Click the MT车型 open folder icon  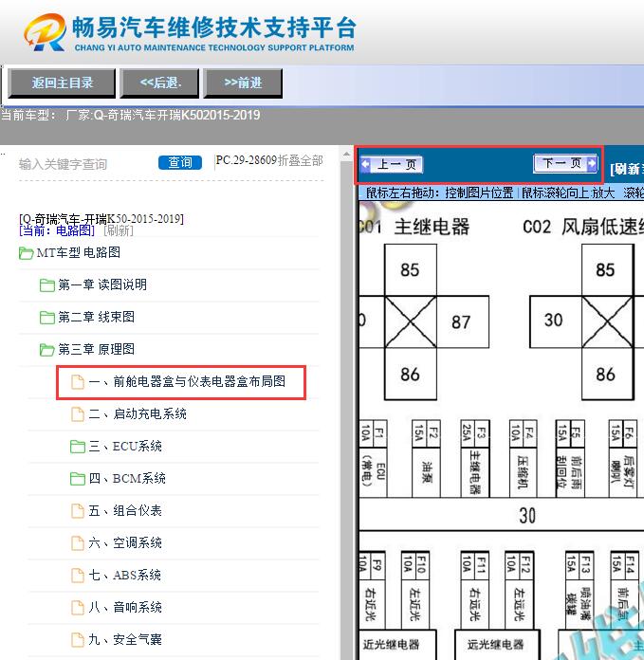pyautogui.click(x=27, y=253)
